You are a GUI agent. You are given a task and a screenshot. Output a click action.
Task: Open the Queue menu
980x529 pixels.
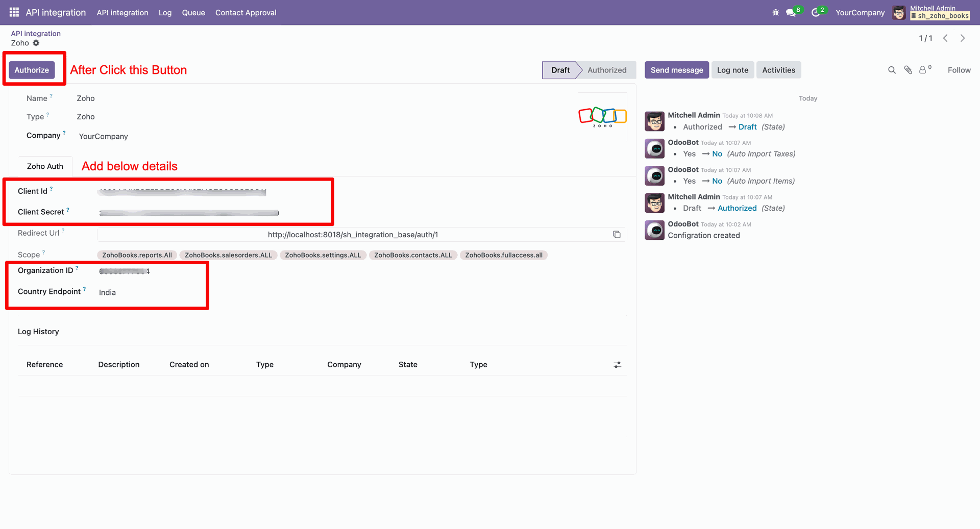click(193, 13)
